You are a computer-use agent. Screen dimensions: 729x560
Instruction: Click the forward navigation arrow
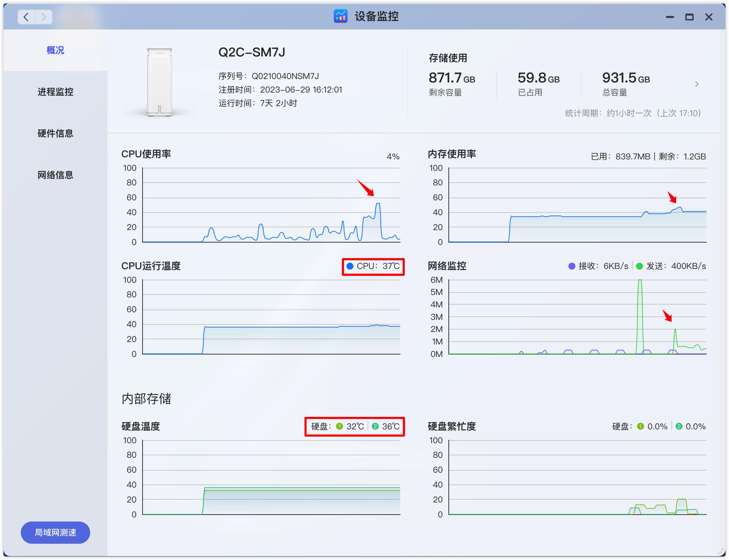44,16
